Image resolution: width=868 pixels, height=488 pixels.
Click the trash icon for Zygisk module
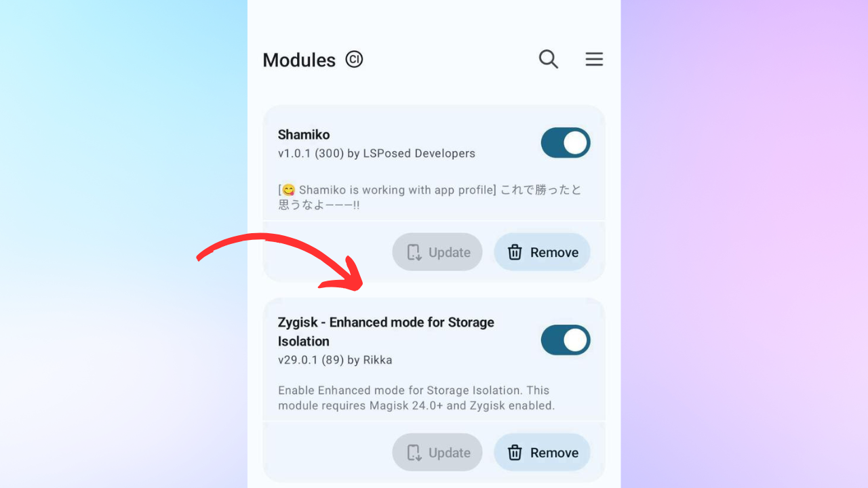coord(515,453)
